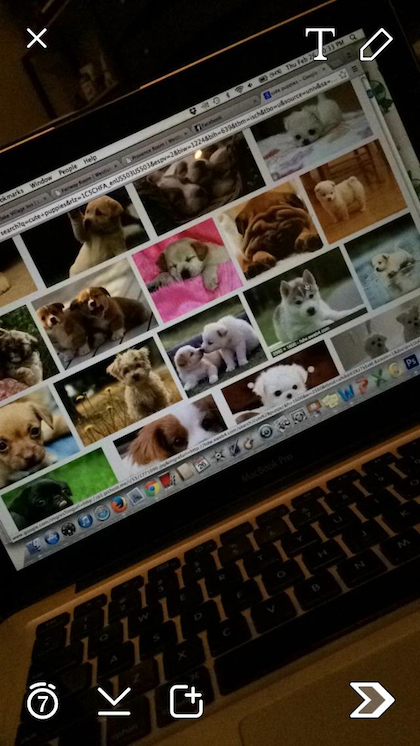Click the Dropbox icon in the laptop's menu bar
This screenshot has width=420, height=746.
point(193,110)
